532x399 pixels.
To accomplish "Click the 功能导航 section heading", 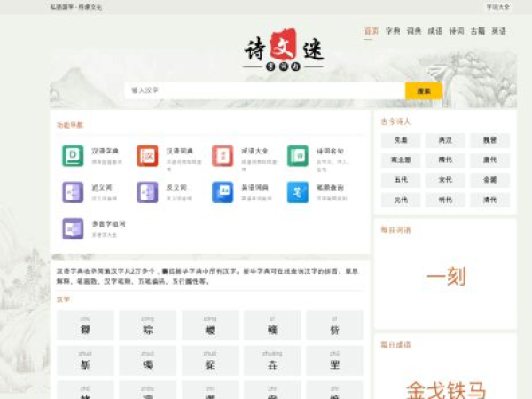I will [70, 125].
